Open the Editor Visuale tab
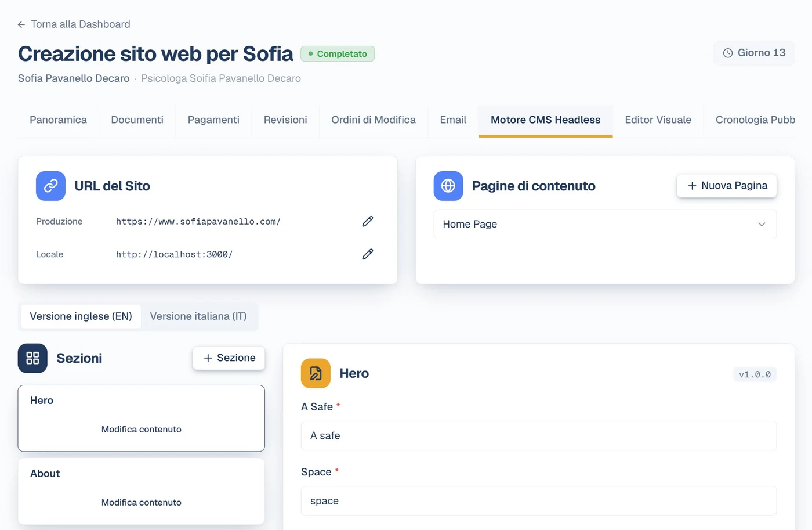 [658, 120]
